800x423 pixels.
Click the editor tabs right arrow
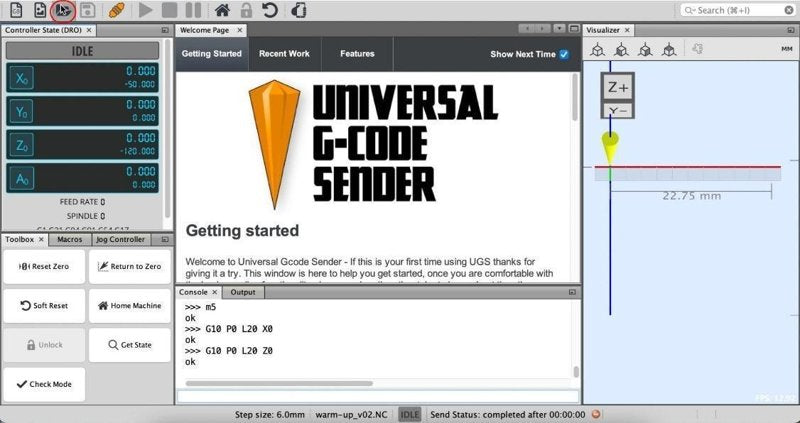pyautogui.click(x=543, y=29)
